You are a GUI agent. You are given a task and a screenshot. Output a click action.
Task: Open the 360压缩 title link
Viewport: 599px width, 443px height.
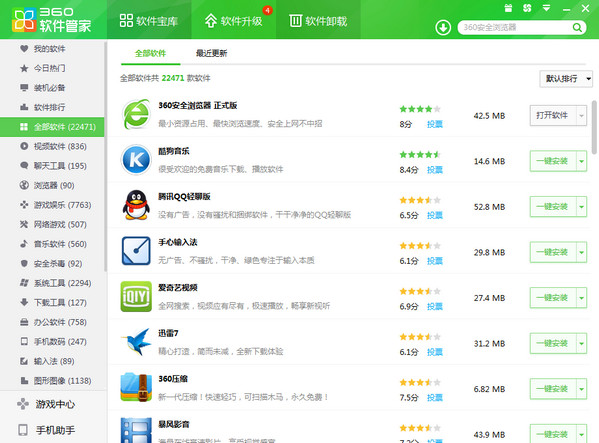pyautogui.click(x=173, y=379)
